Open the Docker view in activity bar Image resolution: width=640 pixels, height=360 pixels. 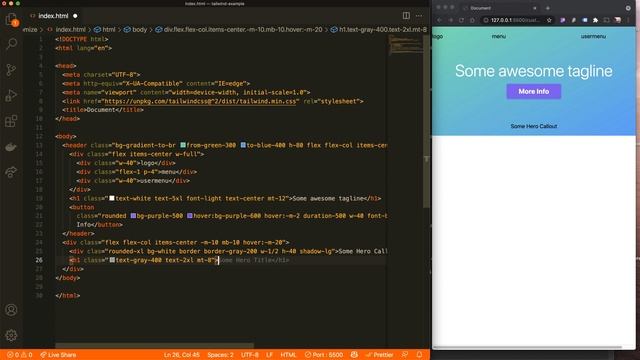(11, 147)
